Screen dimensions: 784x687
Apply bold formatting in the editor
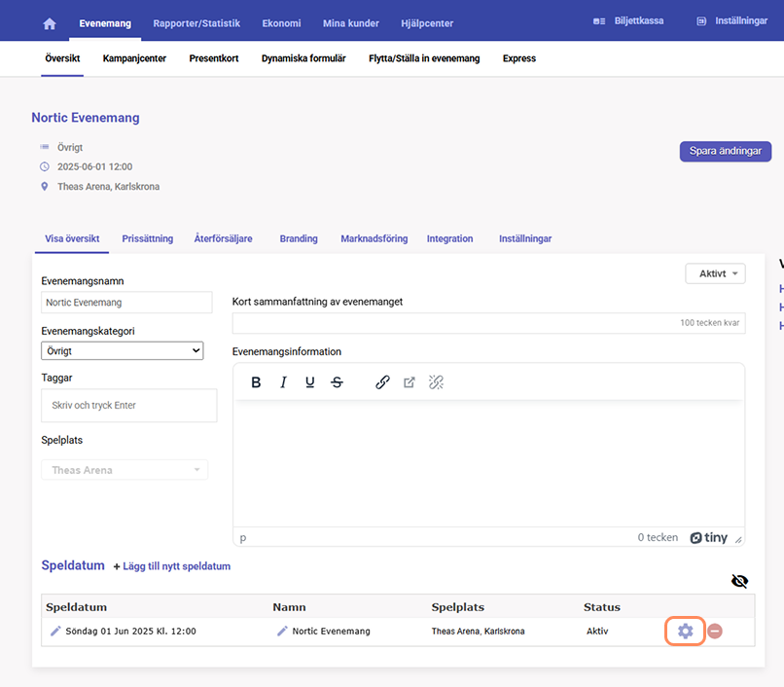tap(256, 382)
